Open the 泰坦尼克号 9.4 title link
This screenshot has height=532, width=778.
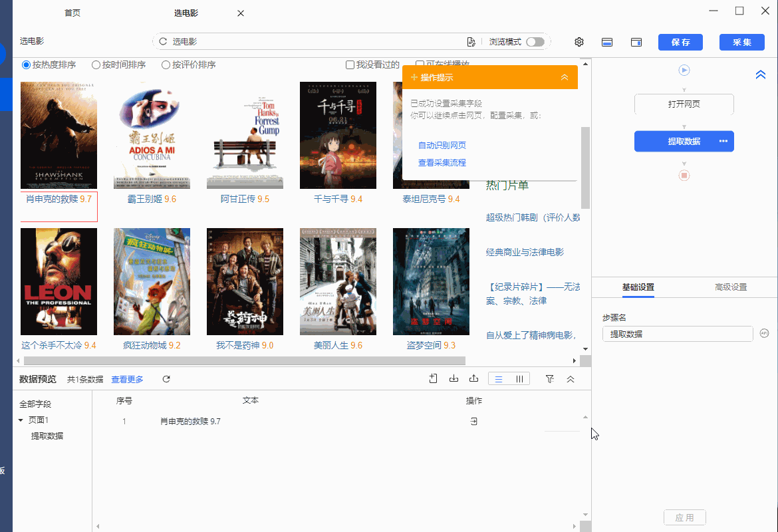coord(431,199)
